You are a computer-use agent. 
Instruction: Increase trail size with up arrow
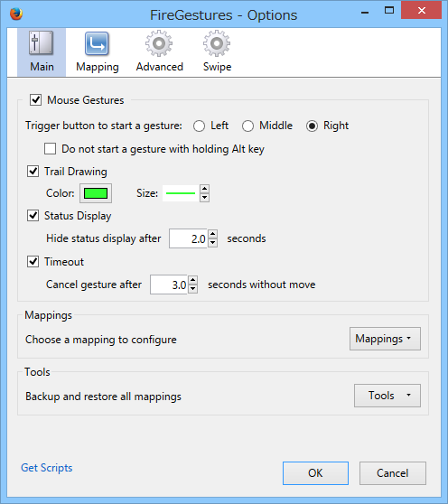[205, 189]
